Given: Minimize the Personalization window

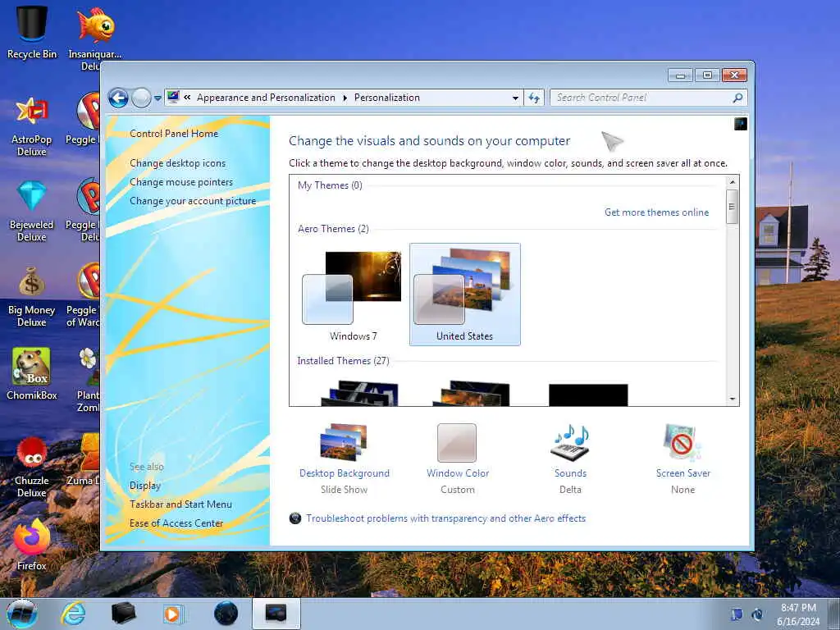Looking at the screenshot, I should (x=680, y=75).
